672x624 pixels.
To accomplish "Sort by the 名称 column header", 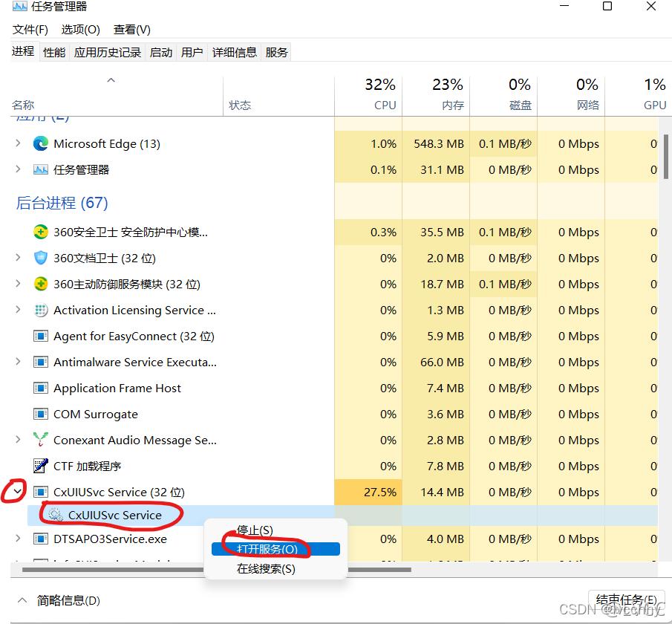I will coord(117,95).
